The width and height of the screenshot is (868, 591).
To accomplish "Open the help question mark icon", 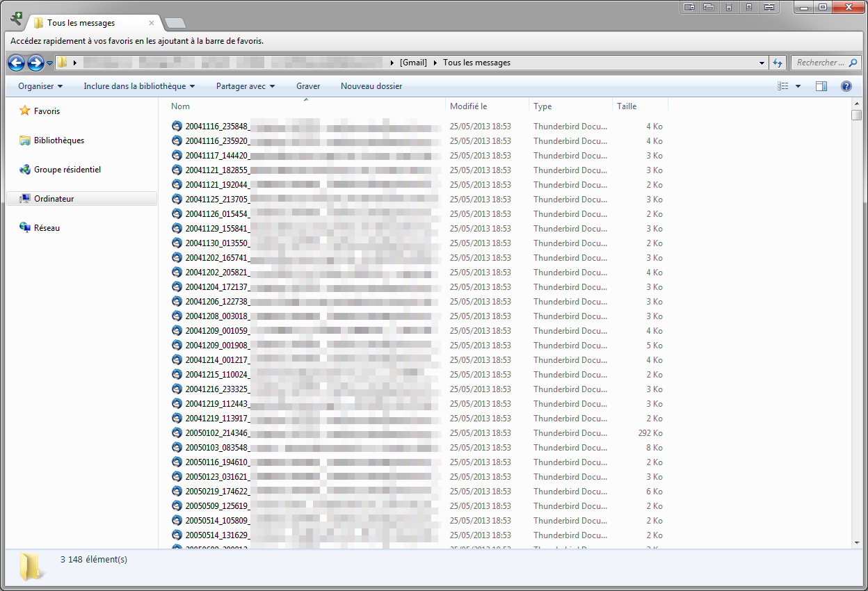I will 846,86.
